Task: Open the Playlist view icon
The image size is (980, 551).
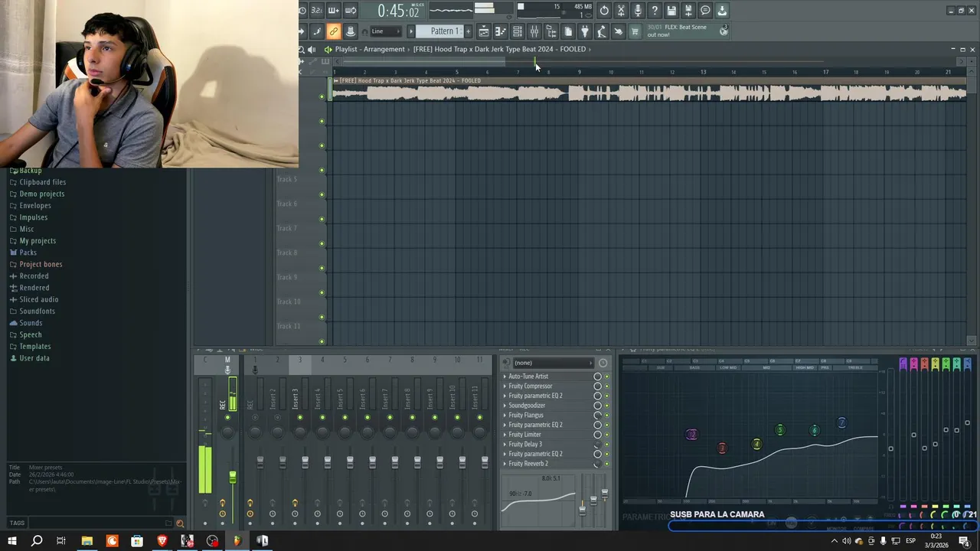Action: pyautogui.click(x=484, y=31)
